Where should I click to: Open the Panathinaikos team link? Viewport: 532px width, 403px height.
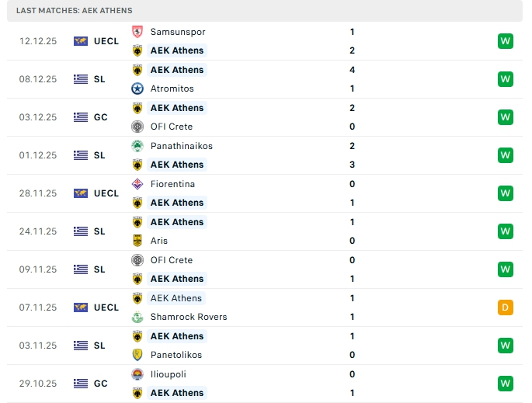point(182,146)
